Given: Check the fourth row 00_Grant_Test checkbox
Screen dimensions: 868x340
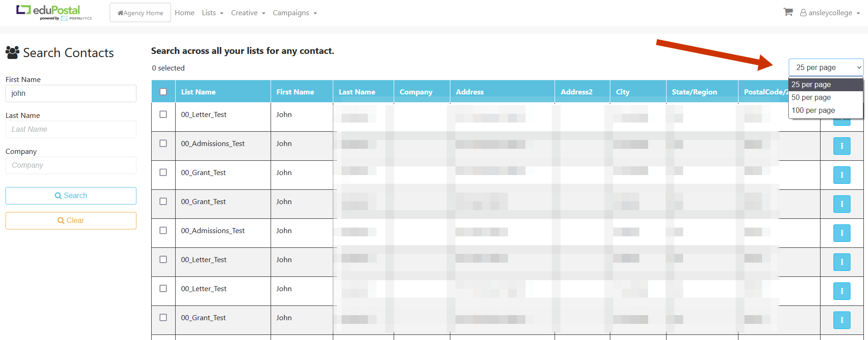Looking at the screenshot, I should pos(163,201).
